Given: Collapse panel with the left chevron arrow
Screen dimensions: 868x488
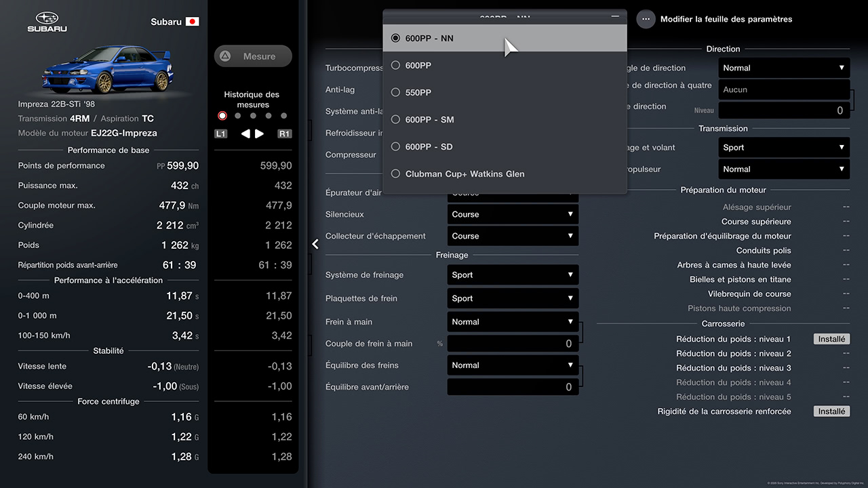Looking at the screenshot, I should [x=315, y=244].
